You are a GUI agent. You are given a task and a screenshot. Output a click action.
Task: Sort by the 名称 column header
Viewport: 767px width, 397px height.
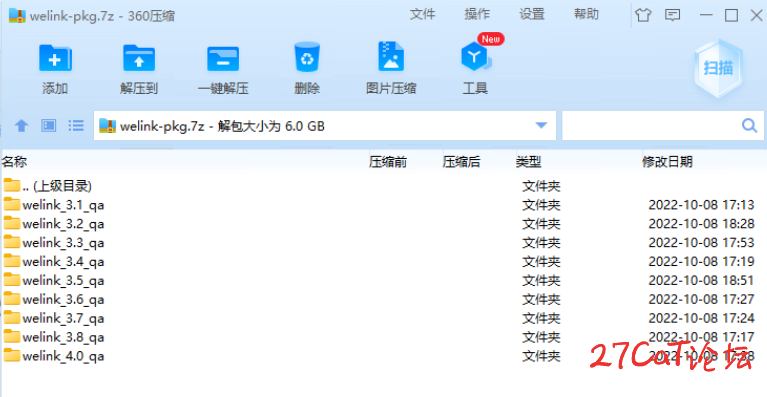pos(14,162)
